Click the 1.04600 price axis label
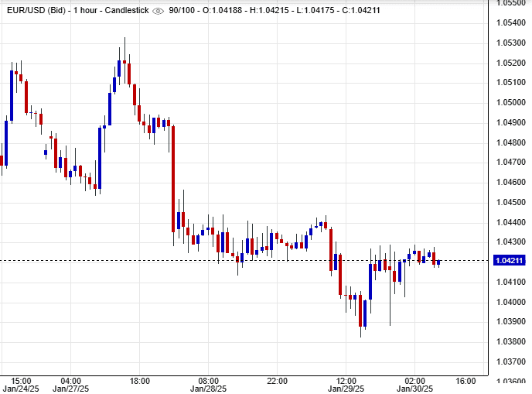The image size is (532, 394). point(511,183)
